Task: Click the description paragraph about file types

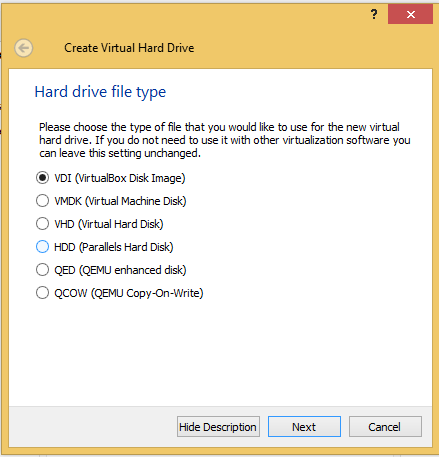Action: coord(225,140)
